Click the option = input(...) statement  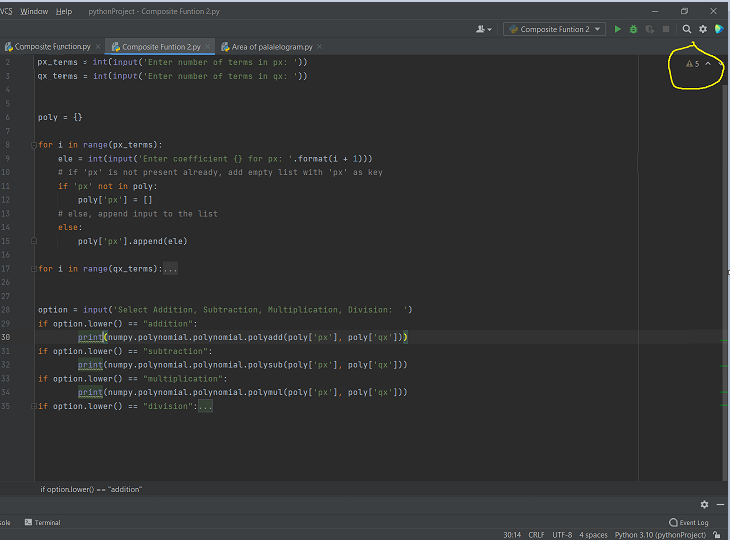(225, 310)
